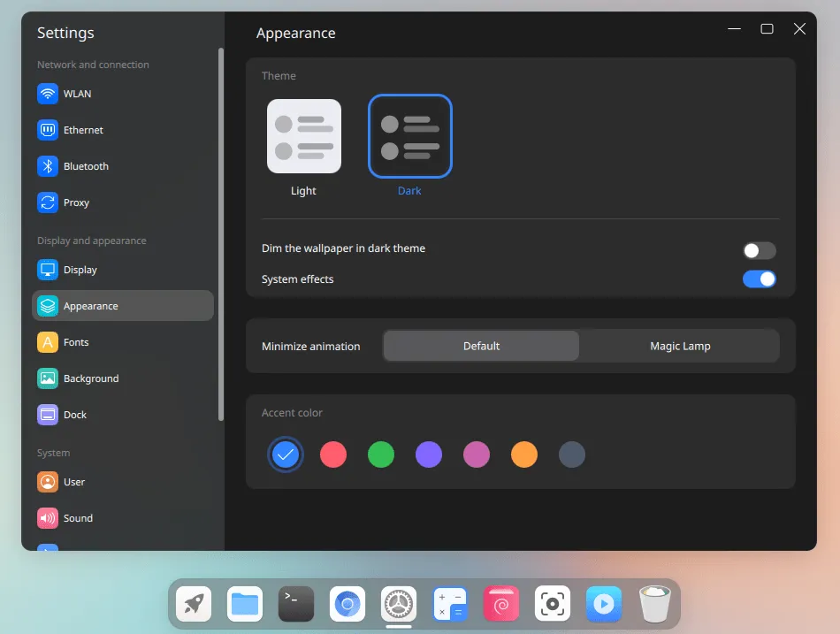Open WLAN settings in sidebar
Image resolution: width=840 pixels, height=634 pixels.
(x=77, y=94)
